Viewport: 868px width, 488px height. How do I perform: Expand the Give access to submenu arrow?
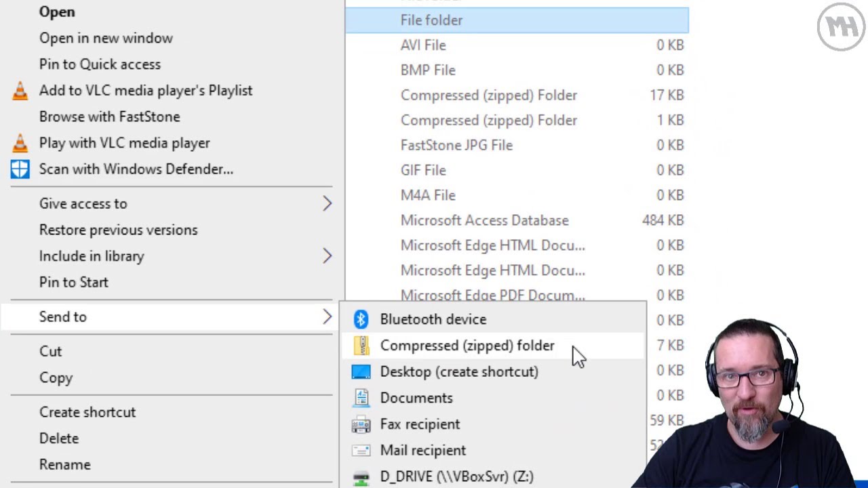click(328, 203)
